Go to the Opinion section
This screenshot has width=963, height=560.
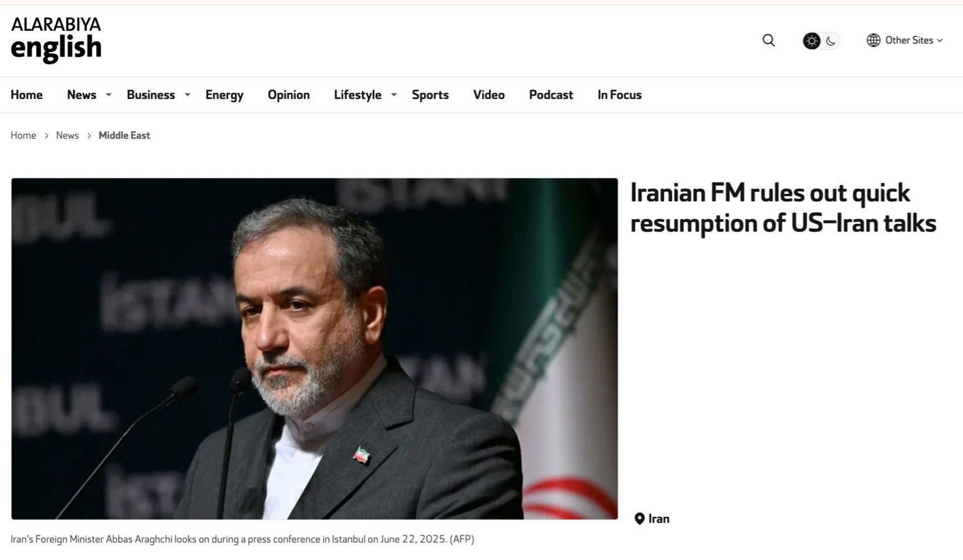point(289,95)
